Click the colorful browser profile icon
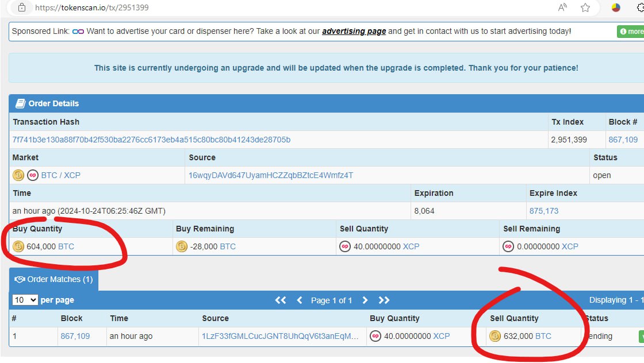Viewport: 644px width, 363px height. click(616, 7)
